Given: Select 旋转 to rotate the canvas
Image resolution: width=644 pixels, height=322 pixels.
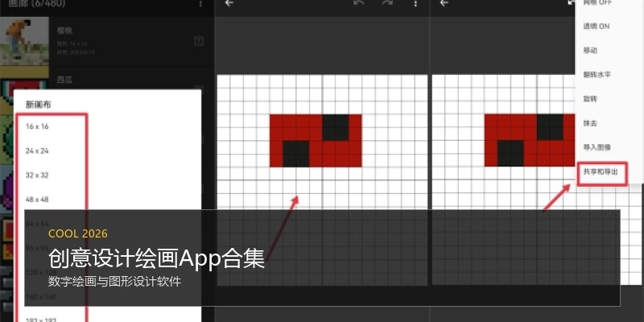Looking at the screenshot, I should (x=590, y=99).
